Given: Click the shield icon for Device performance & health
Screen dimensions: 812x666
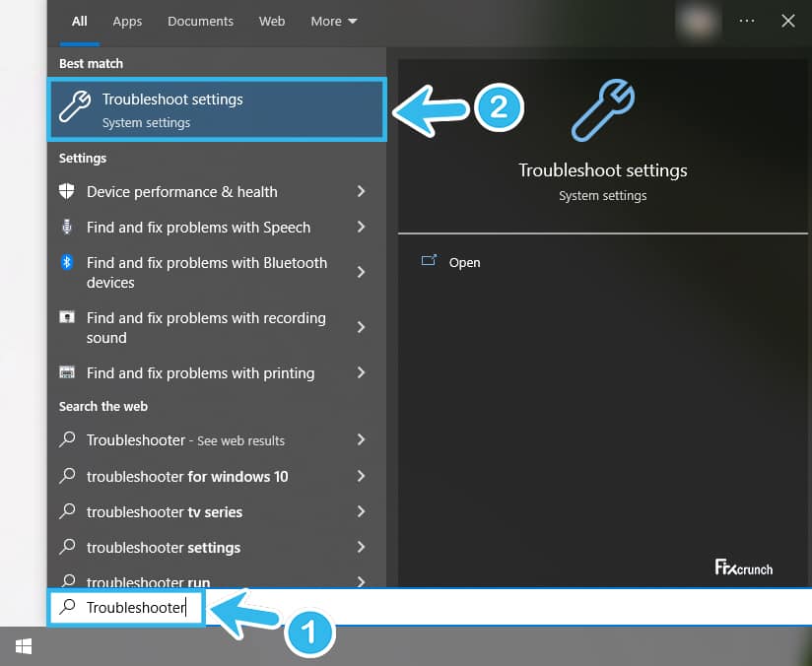Looking at the screenshot, I should pos(67,191).
